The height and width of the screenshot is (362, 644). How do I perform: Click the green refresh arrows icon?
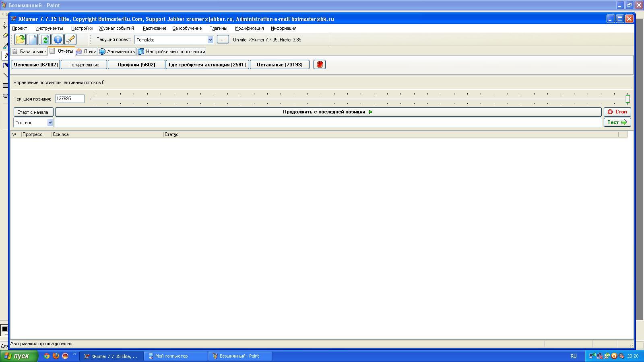45,39
